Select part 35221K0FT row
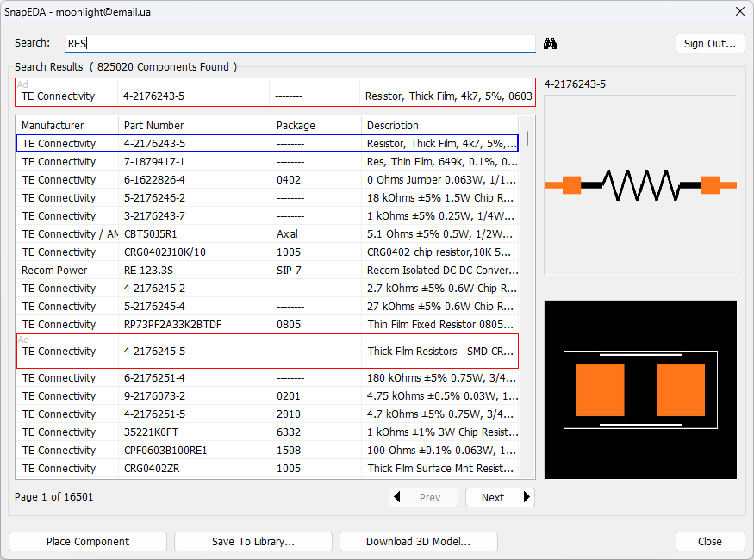The width and height of the screenshot is (754, 560). click(267, 432)
